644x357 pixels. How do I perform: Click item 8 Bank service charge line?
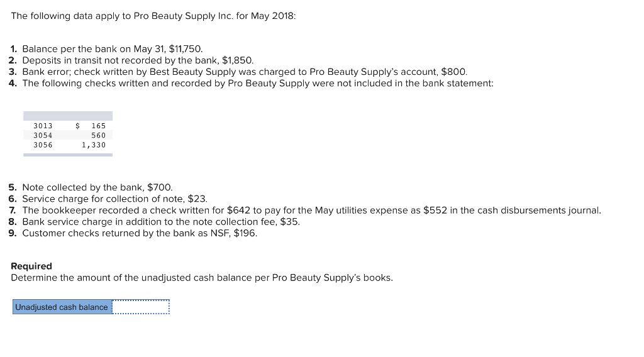[x=155, y=222]
